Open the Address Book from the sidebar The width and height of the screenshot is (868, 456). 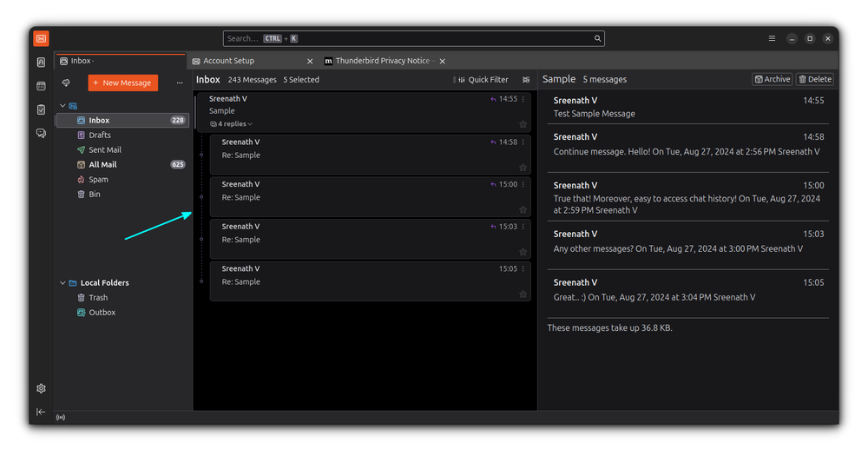[41, 62]
